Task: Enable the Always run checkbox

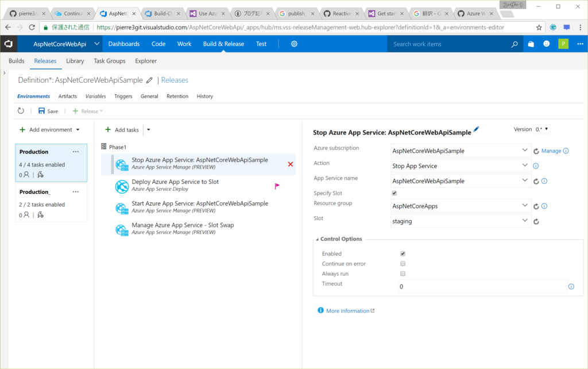Action: [x=403, y=274]
